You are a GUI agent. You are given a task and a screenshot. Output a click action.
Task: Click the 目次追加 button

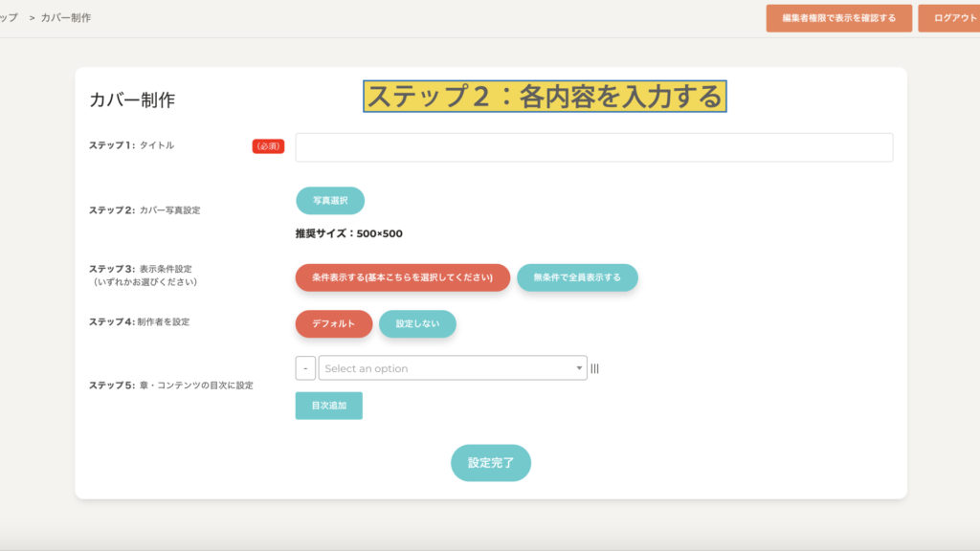(x=328, y=406)
